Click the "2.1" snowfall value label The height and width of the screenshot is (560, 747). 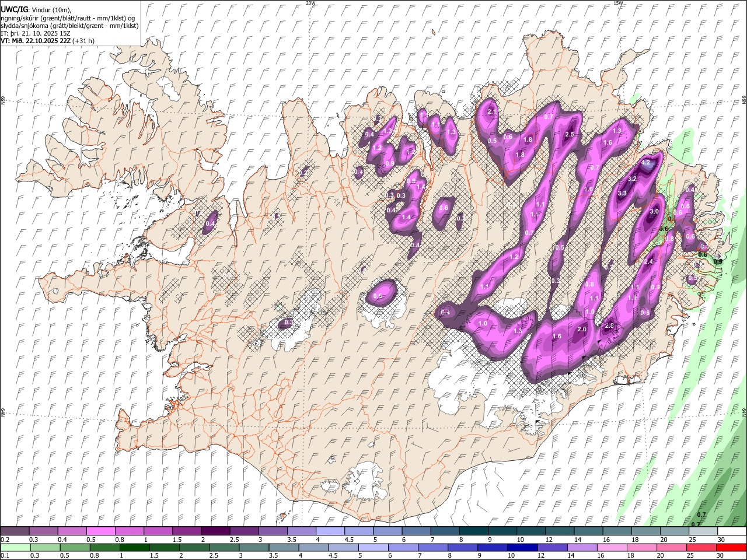point(491,112)
